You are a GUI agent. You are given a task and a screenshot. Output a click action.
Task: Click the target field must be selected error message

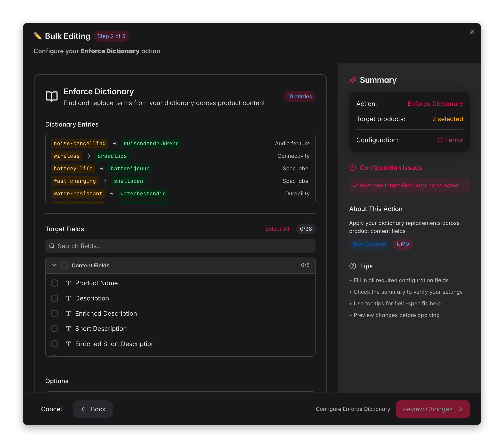410,186
